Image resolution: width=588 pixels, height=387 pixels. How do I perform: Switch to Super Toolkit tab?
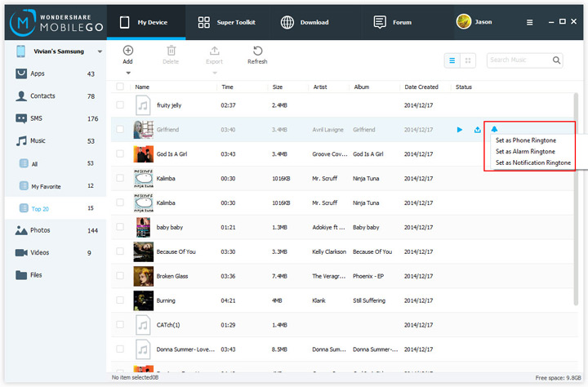pos(227,22)
